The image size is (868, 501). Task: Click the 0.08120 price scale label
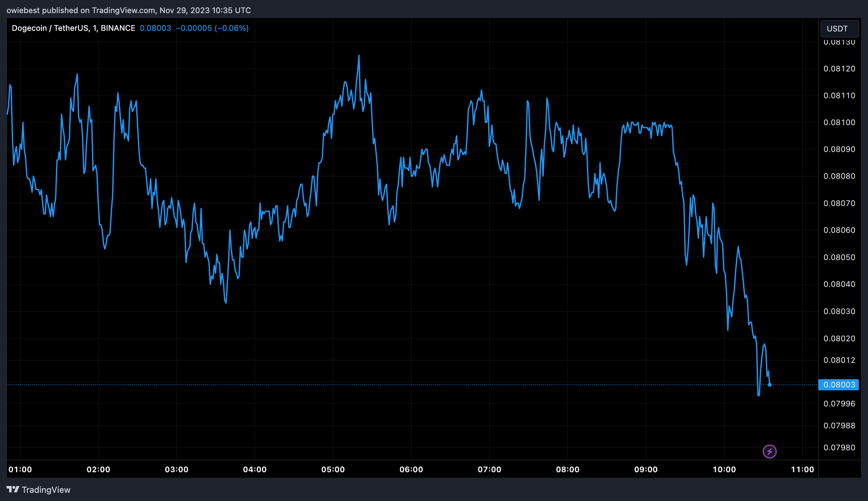pyautogui.click(x=839, y=69)
